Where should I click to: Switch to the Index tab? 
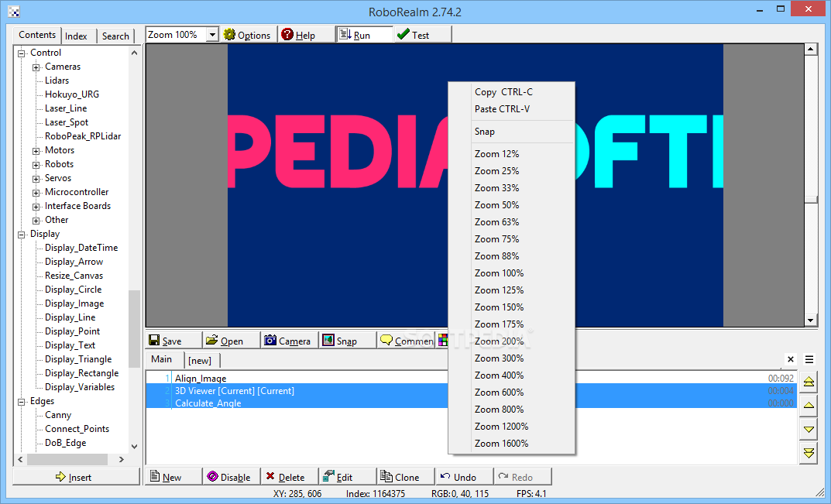pos(77,36)
